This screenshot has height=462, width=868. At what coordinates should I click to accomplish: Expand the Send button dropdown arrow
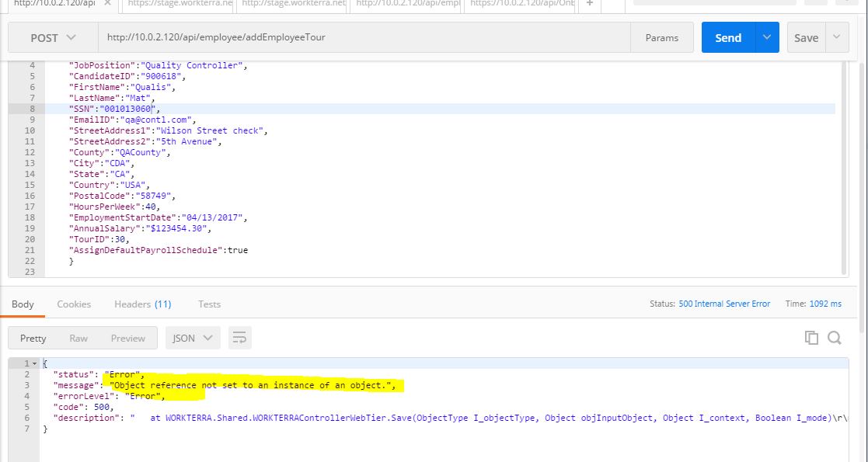pos(767,37)
